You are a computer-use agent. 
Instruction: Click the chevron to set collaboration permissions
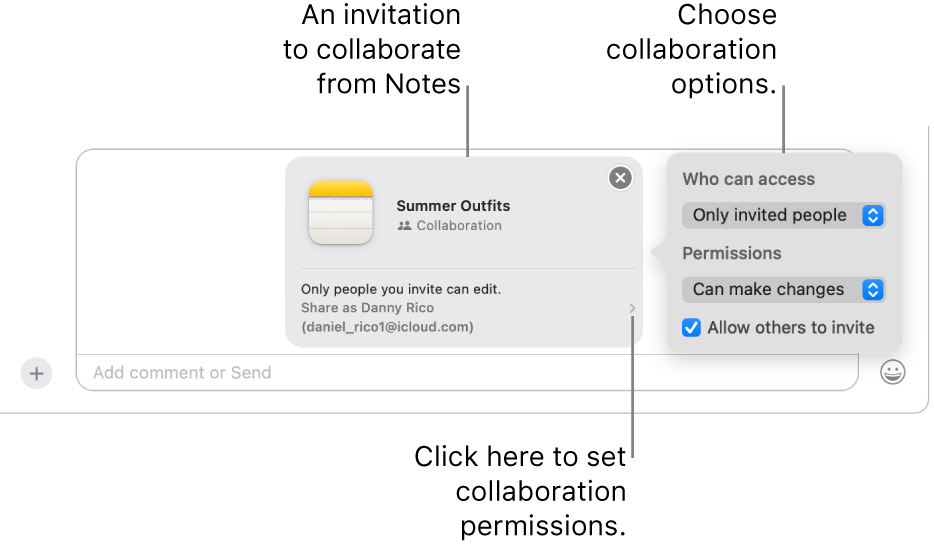coord(632,308)
